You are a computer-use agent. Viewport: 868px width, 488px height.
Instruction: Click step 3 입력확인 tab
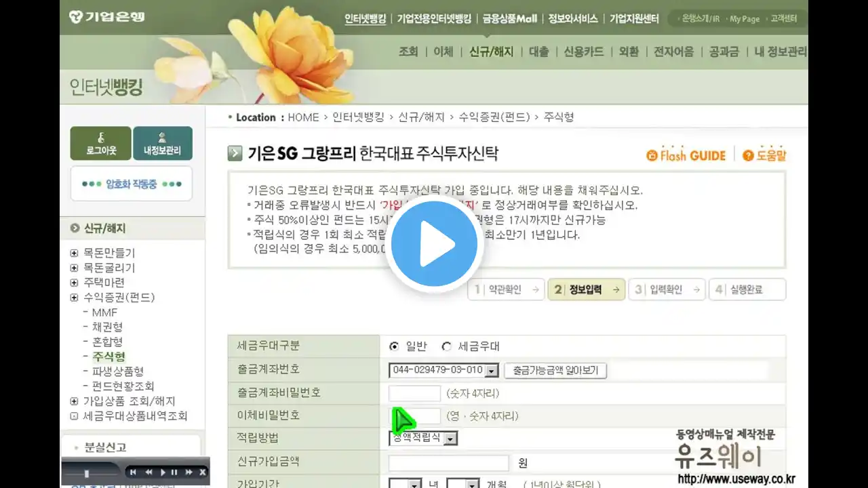click(667, 289)
